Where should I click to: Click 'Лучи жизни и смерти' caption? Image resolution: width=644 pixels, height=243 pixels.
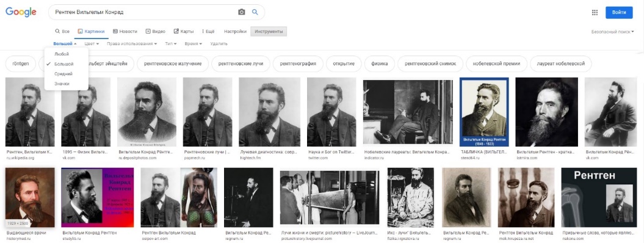(x=329, y=233)
